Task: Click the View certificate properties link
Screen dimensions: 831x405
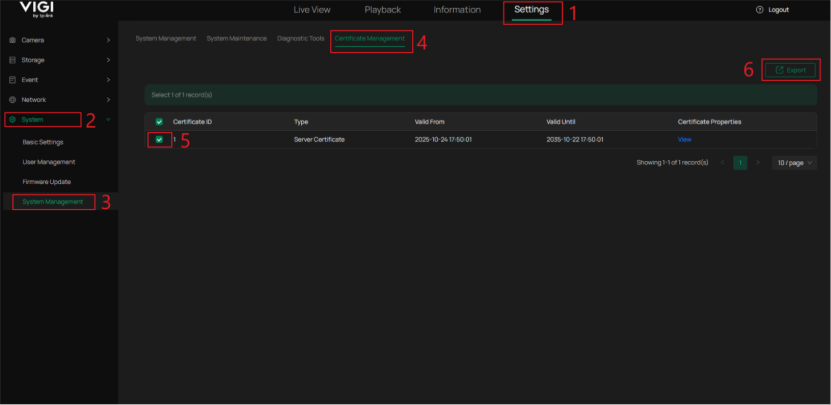Action: pos(684,140)
